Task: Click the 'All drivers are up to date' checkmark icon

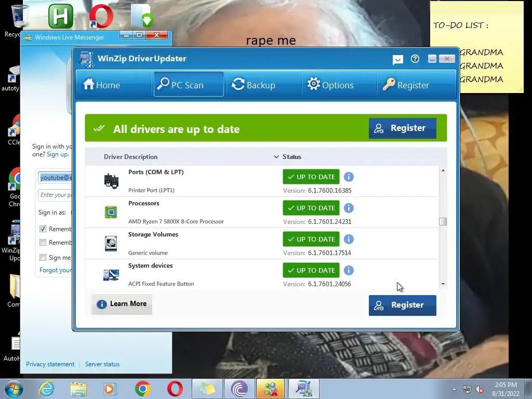Action: click(x=99, y=129)
